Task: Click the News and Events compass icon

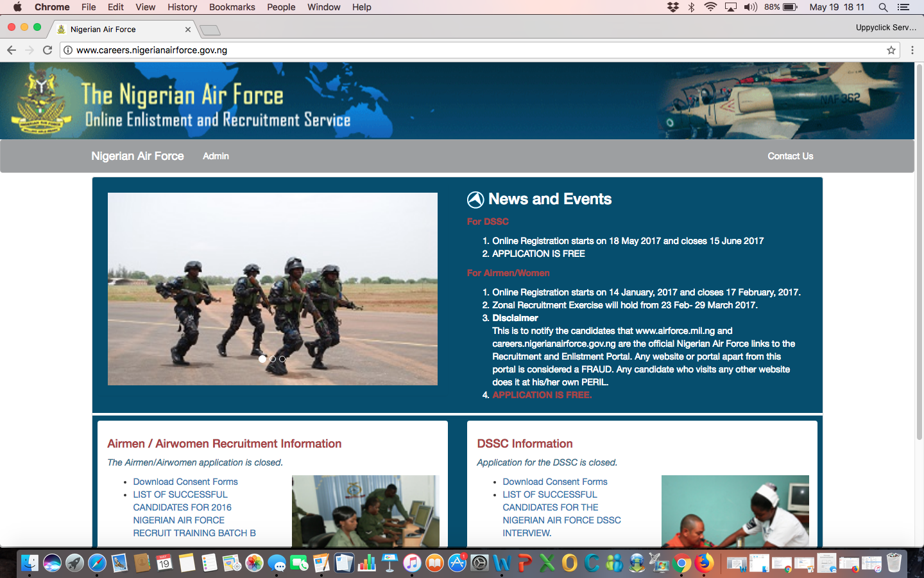Action: tap(475, 200)
